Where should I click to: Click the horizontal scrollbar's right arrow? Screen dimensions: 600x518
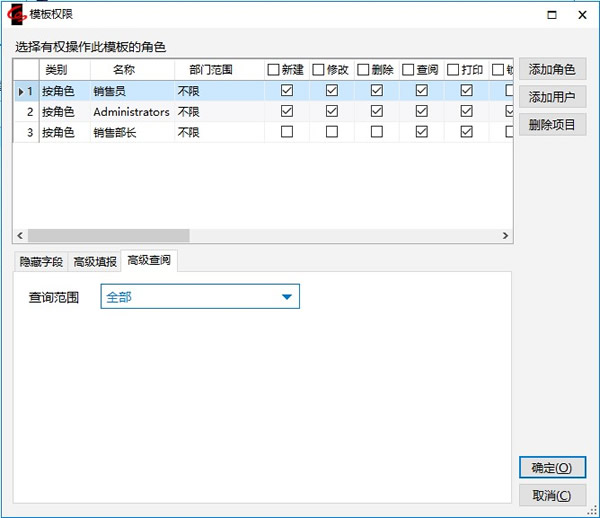pyautogui.click(x=505, y=236)
